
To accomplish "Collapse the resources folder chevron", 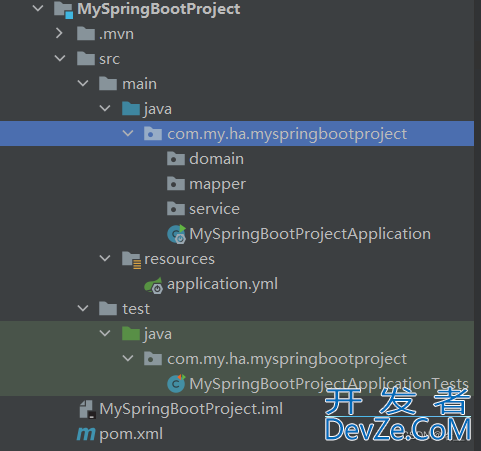I will click(x=105, y=258).
